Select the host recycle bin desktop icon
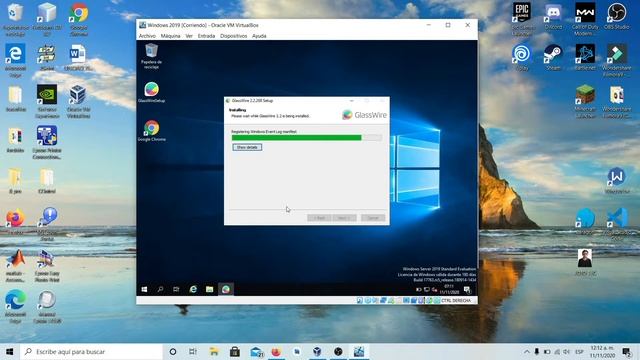 coord(16,20)
